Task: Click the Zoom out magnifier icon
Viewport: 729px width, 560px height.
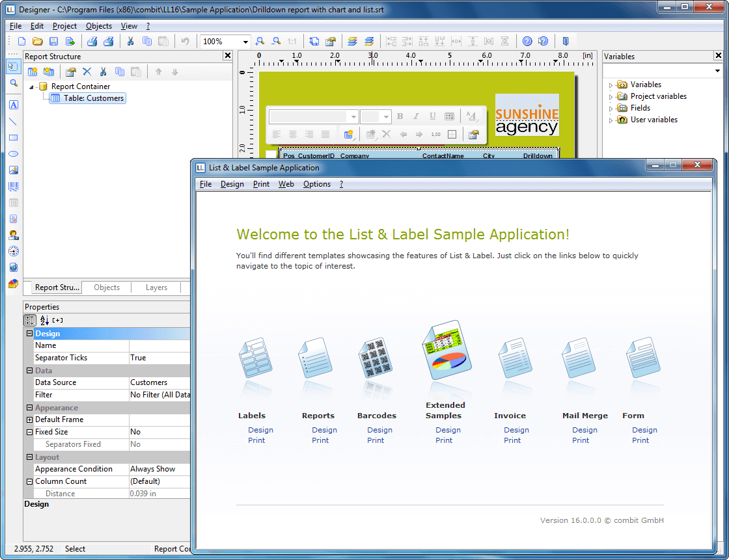Action: pos(276,42)
